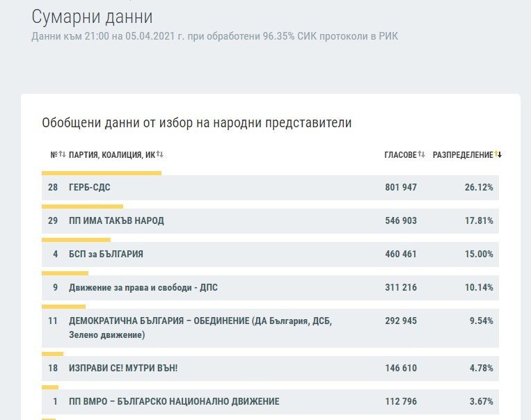Click the ГЛАСОВЕ column header text
Image resolution: width=531 pixels, height=420 pixels.
[x=400, y=155]
